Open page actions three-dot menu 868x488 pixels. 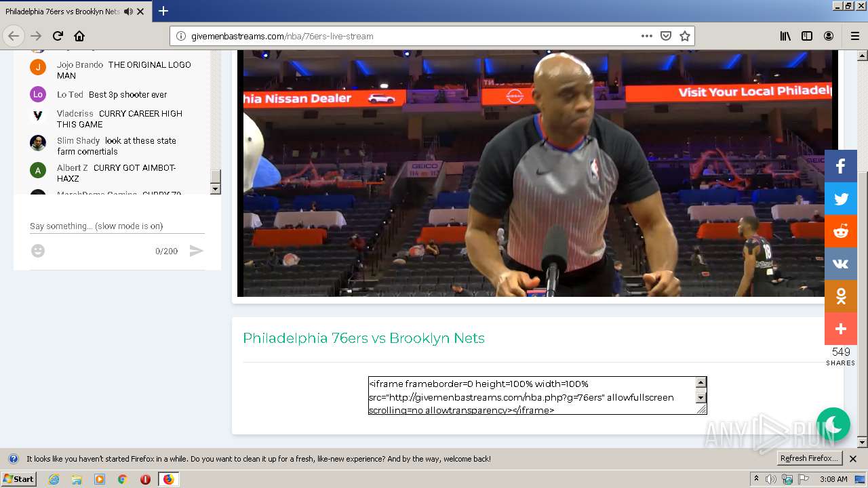click(x=647, y=36)
